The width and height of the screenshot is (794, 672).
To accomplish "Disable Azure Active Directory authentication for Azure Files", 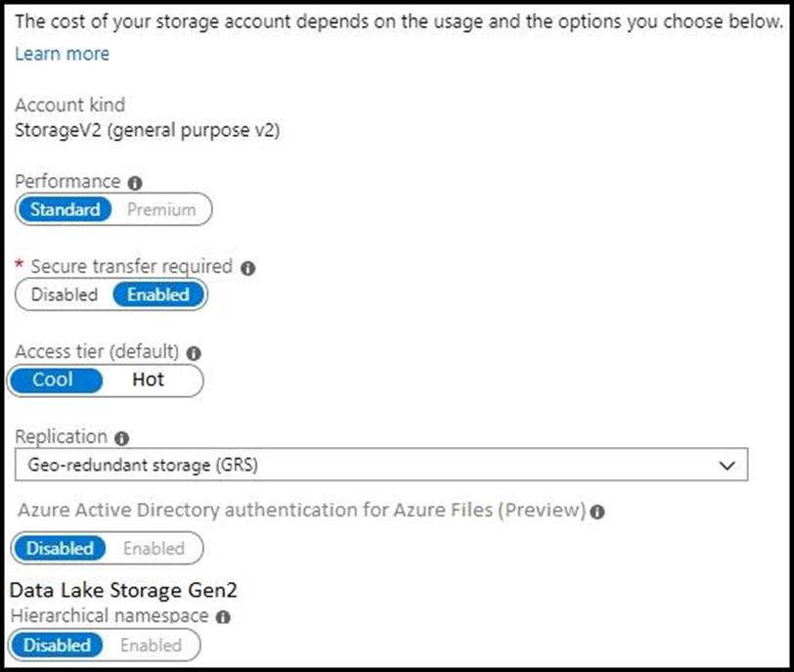I will coord(61,549).
